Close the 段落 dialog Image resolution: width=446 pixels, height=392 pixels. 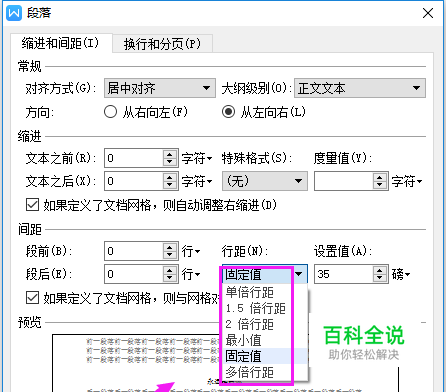(x=428, y=13)
